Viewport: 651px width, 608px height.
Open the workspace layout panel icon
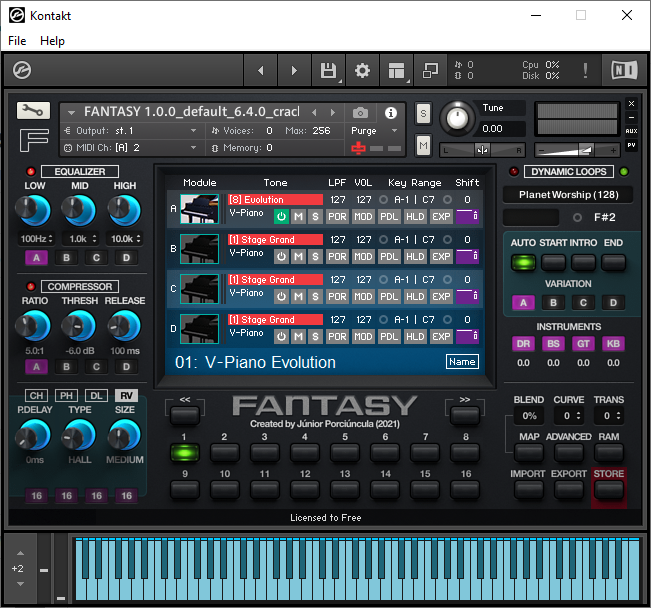[396, 71]
